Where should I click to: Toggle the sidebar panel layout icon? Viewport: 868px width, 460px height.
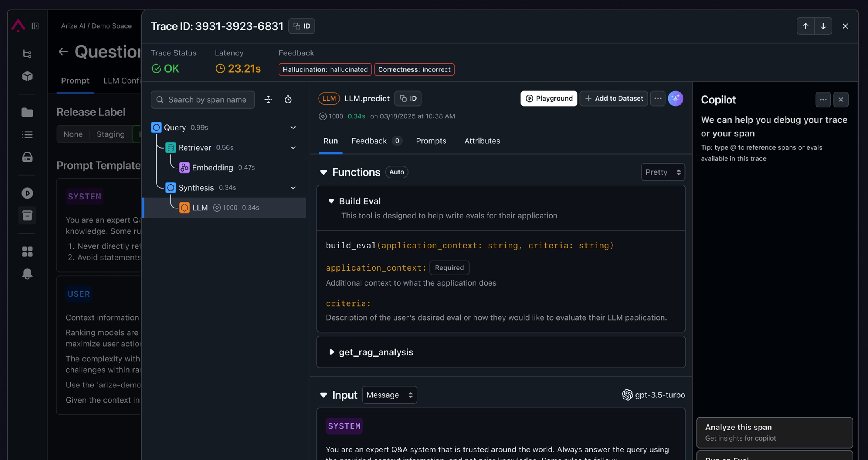(x=35, y=26)
